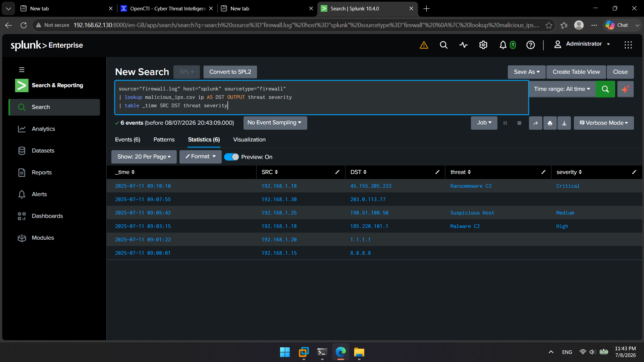Share the search job arrow icon
The width and height of the screenshot is (644, 362).
pyautogui.click(x=536, y=123)
